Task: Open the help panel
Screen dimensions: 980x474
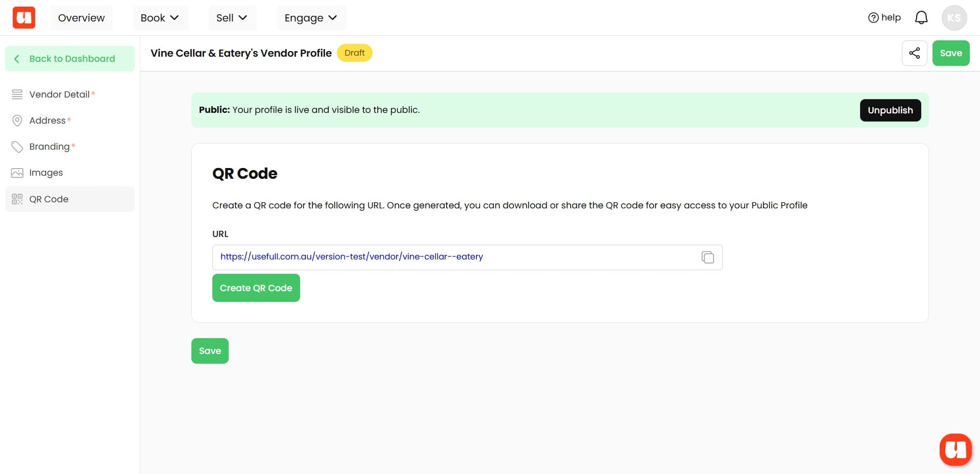Action: (884, 17)
